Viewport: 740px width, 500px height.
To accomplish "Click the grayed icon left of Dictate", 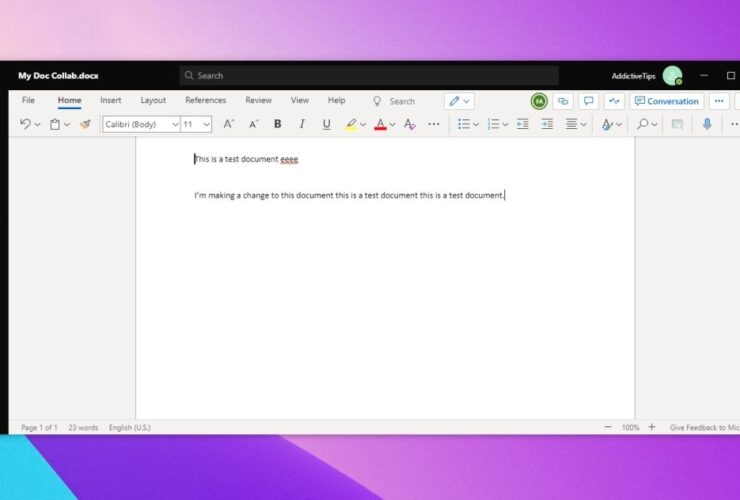I will point(677,124).
